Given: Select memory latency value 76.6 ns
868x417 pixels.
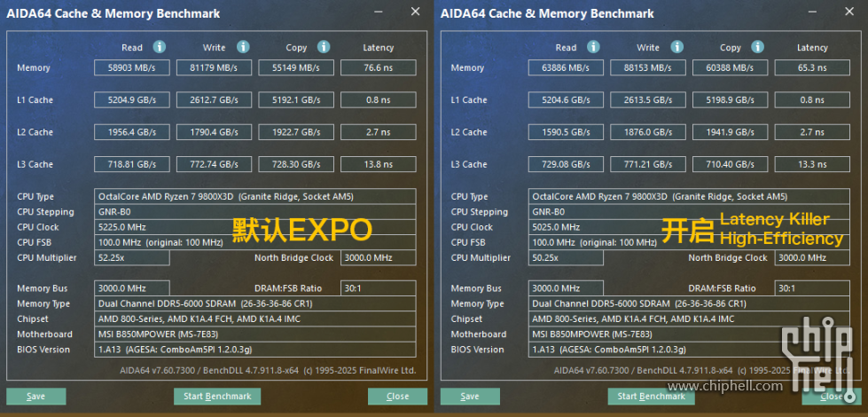Looking at the screenshot, I should (x=378, y=68).
